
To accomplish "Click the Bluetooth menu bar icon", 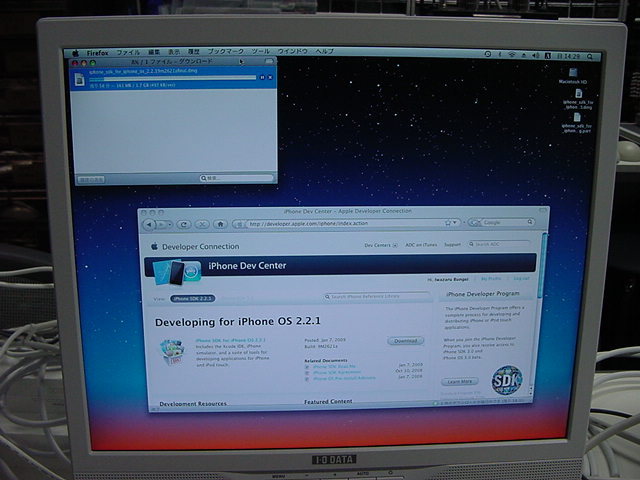I will 500,54.
